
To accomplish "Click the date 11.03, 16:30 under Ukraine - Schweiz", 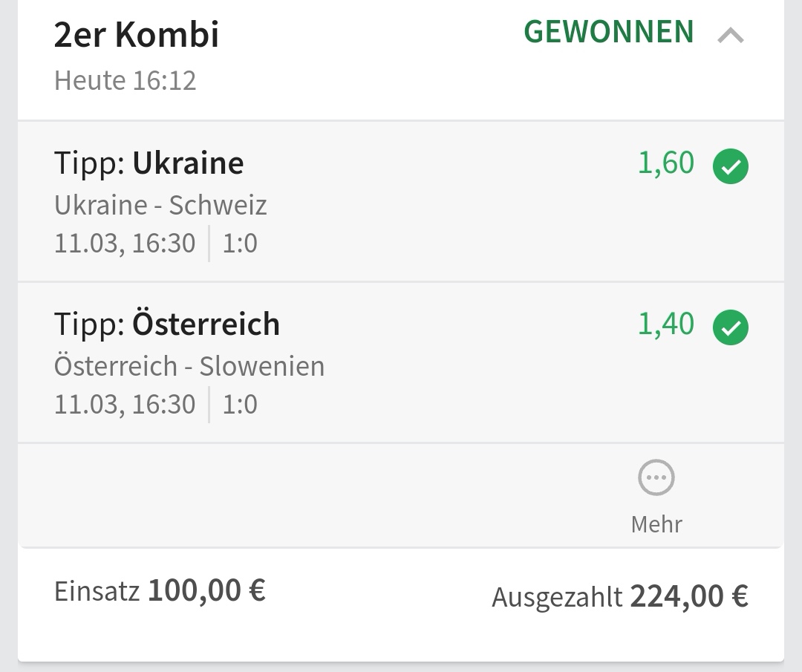I will click(125, 244).
